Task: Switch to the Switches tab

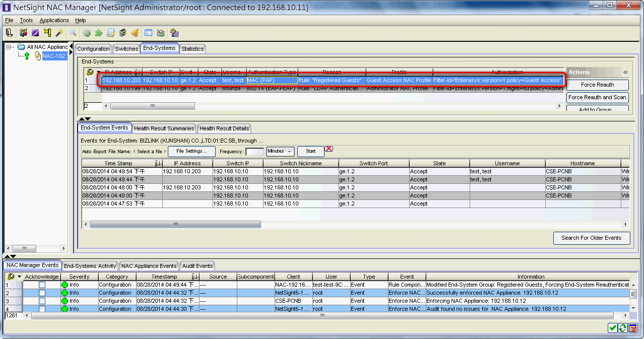Action: tap(126, 49)
